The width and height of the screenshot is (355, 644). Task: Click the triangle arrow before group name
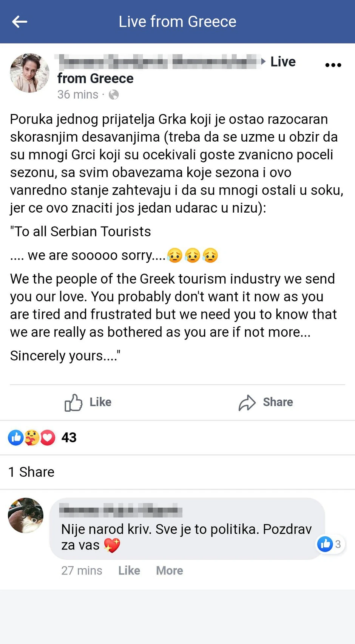point(264,62)
